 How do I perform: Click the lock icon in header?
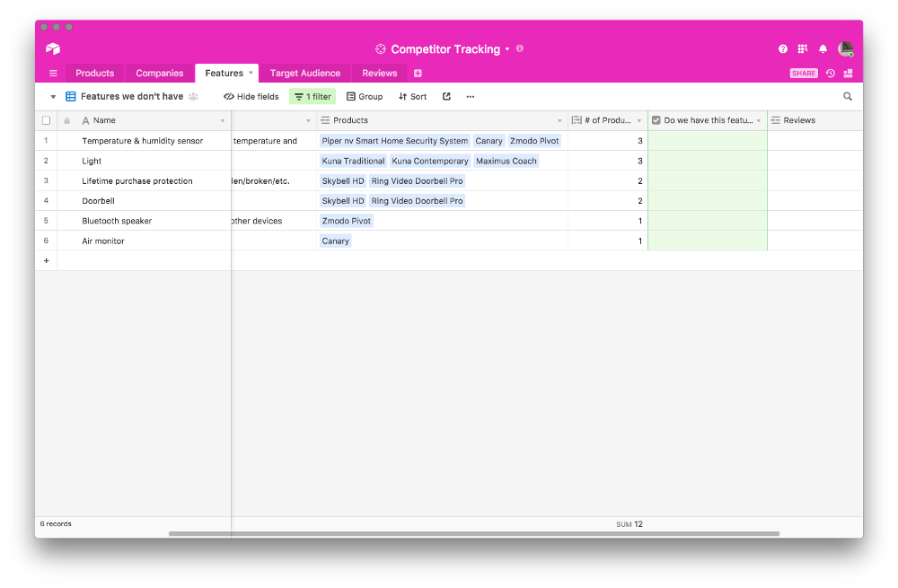(67, 121)
